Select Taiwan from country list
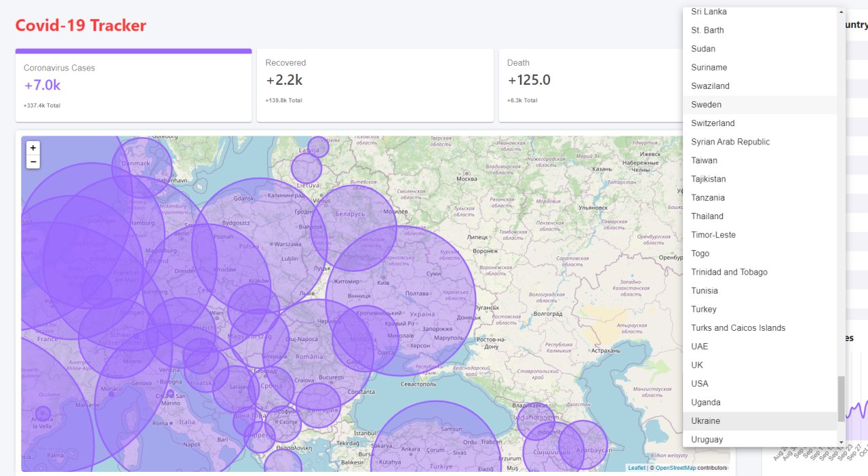Screen dimensions: 868x476 [x=759, y=161]
